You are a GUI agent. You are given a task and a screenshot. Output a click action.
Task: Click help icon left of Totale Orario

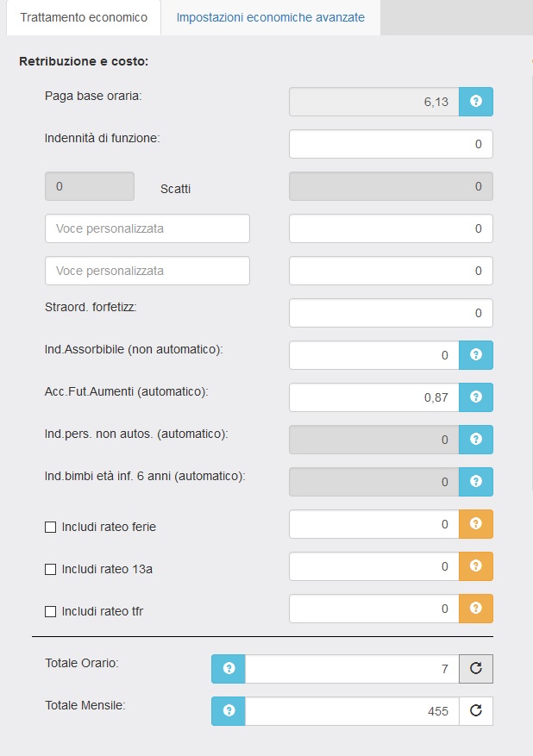click(229, 669)
